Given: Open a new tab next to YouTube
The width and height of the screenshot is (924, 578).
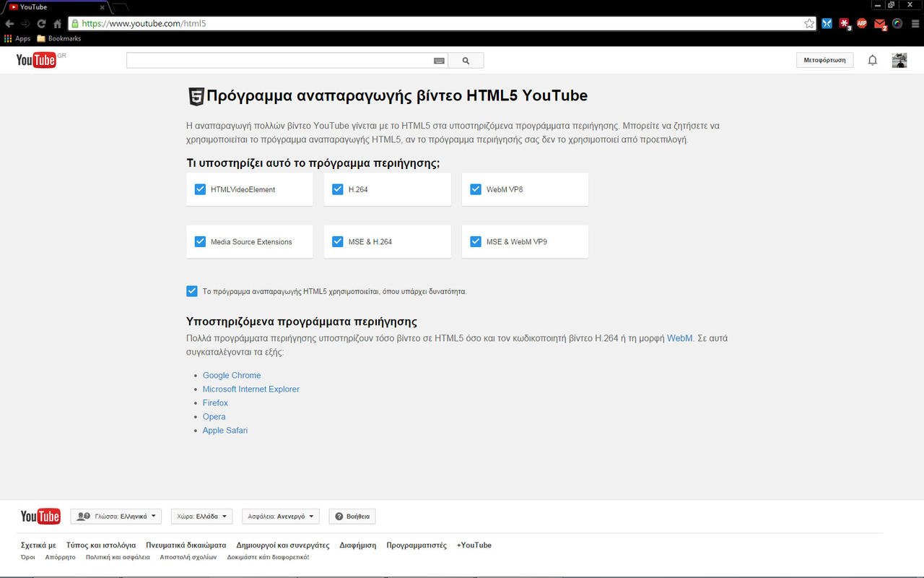Looking at the screenshot, I should coord(121,7).
